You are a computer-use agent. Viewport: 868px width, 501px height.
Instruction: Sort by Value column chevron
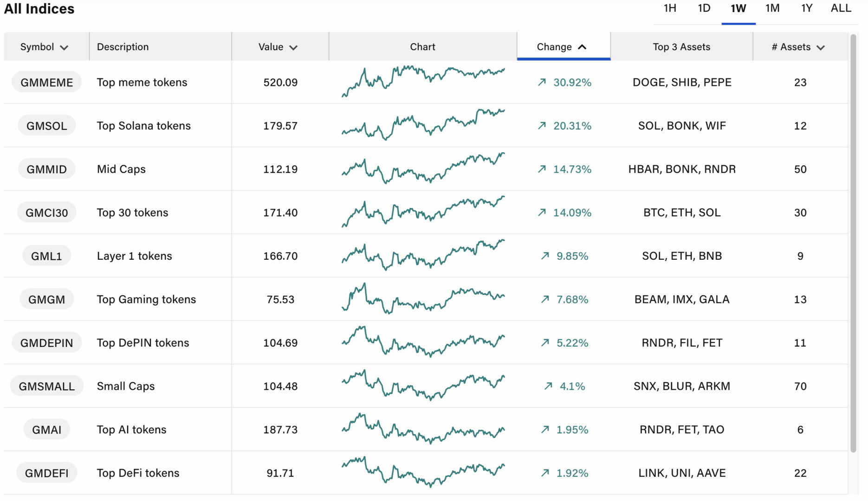(x=293, y=47)
